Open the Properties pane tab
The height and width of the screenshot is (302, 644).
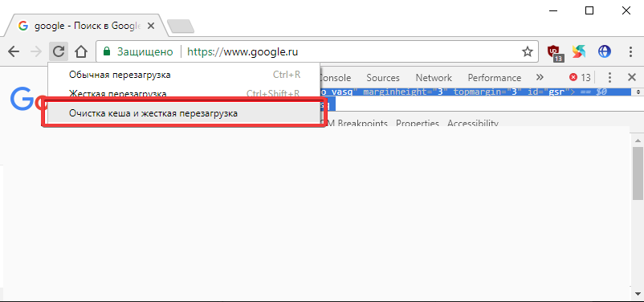(x=418, y=123)
